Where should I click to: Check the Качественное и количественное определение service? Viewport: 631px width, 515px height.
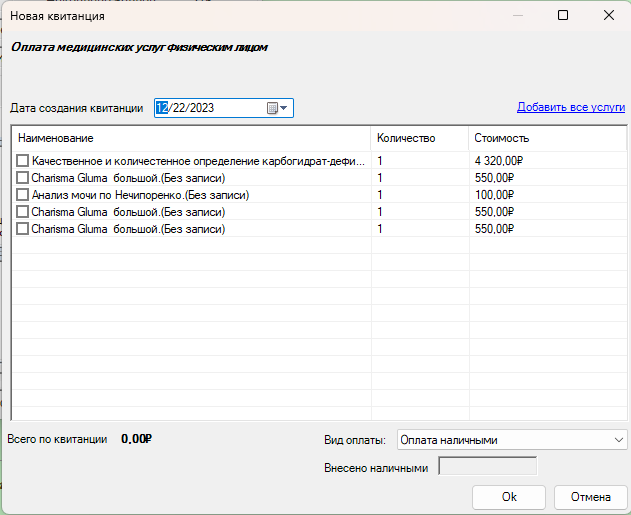(23, 161)
